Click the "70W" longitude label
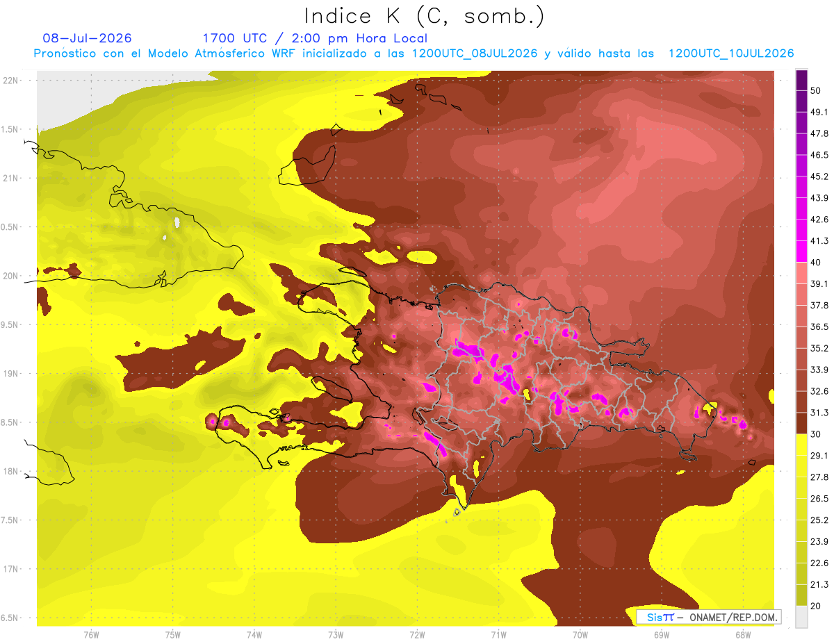834x644 pixels. (580, 635)
